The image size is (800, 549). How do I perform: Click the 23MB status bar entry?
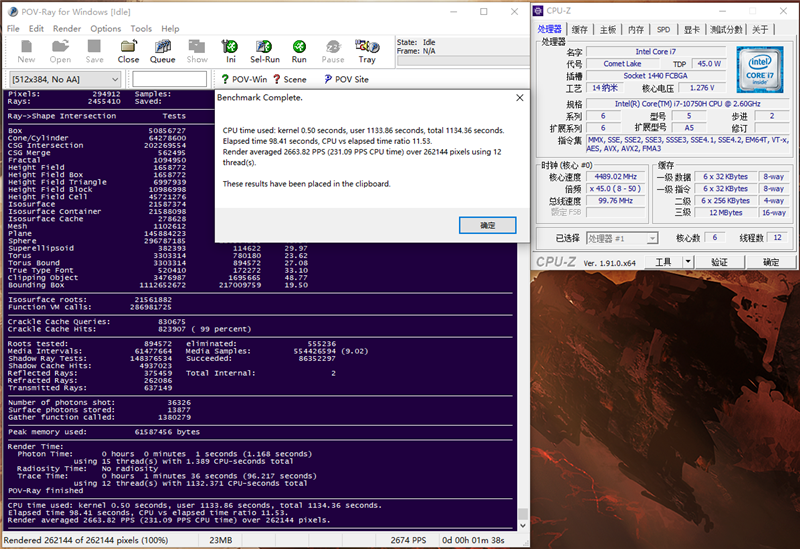pos(220,540)
